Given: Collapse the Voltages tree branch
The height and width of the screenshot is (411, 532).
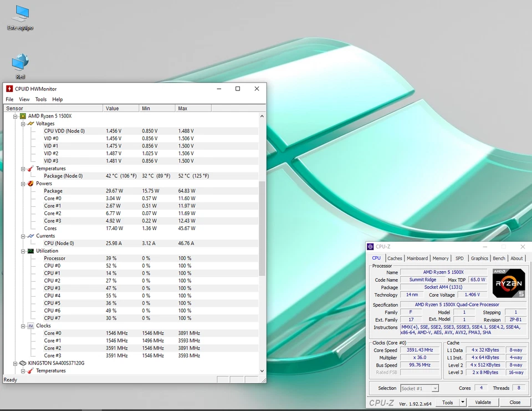Looking at the screenshot, I should 23,123.
